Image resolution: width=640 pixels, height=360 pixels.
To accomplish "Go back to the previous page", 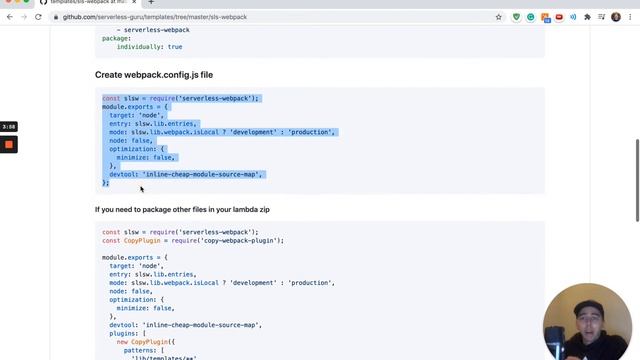I will (x=10, y=17).
